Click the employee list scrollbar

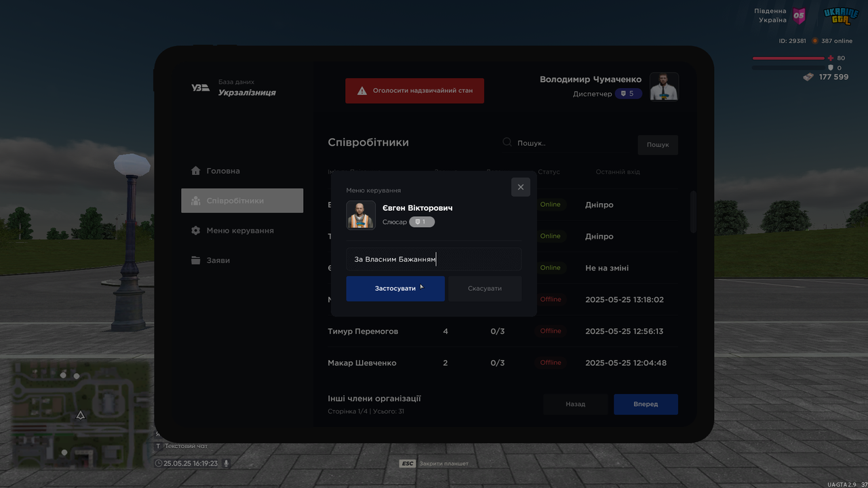pos(693,211)
